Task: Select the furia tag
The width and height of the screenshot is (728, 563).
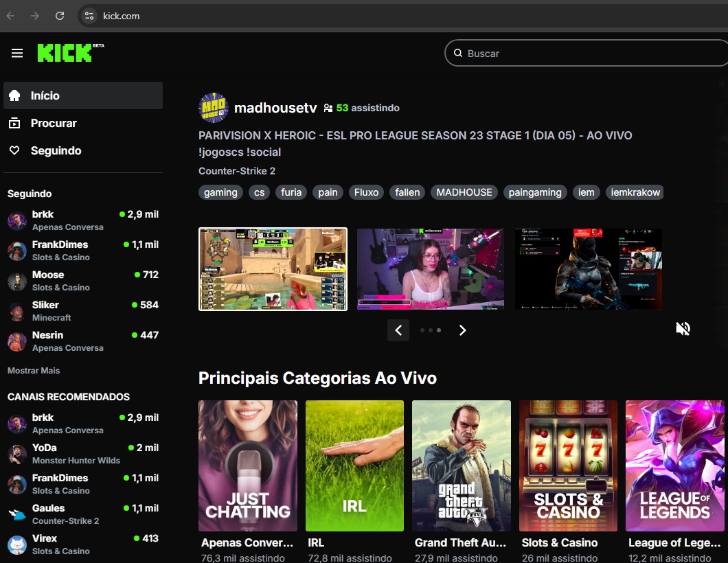Action: [x=291, y=192]
